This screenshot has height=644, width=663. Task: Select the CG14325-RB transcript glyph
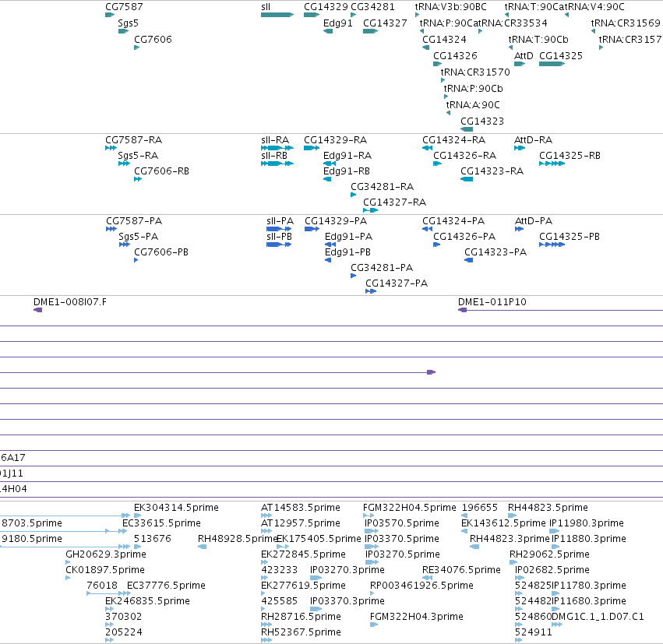pos(552,164)
